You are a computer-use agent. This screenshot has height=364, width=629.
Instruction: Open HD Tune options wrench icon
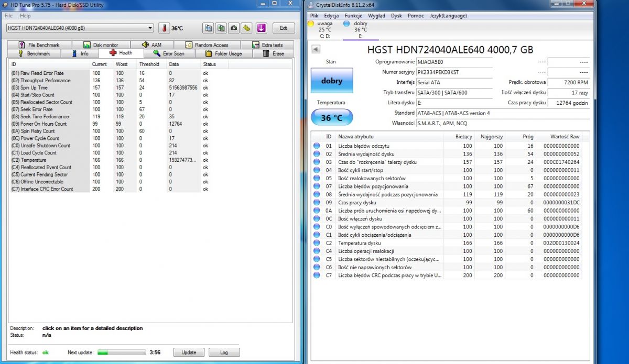pos(246,28)
